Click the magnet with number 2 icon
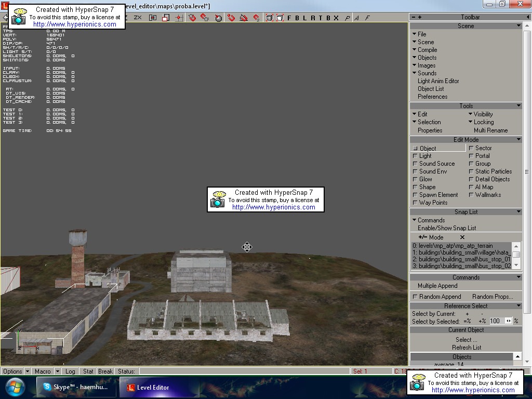Screen dimensions: 532x399 point(257,18)
